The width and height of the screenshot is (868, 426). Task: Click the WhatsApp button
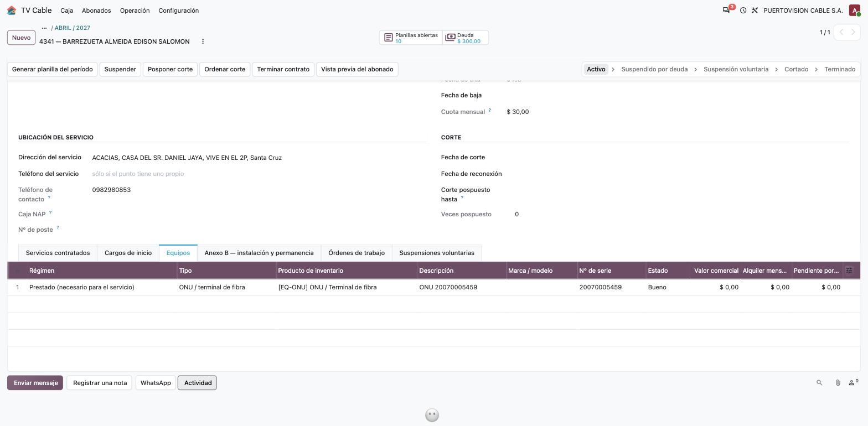(x=156, y=383)
